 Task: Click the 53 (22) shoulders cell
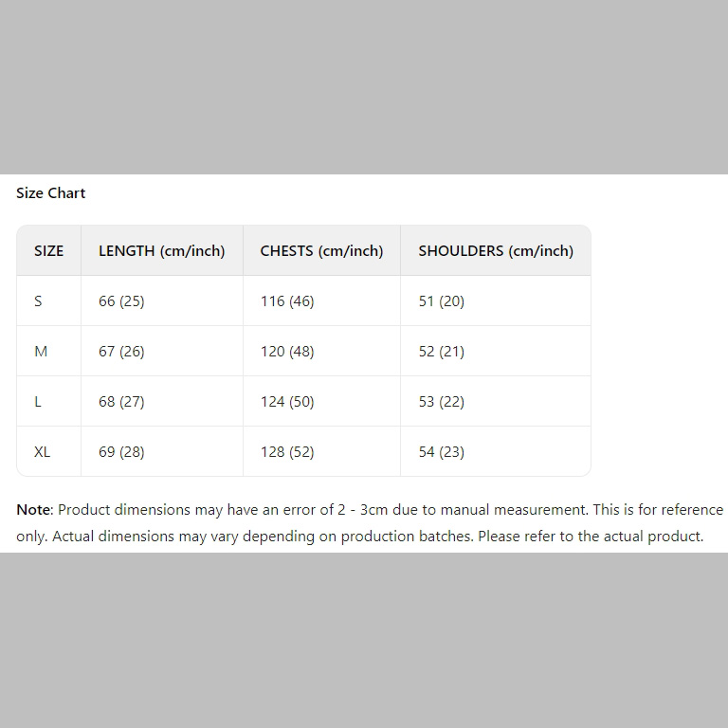(x=442, y=402)
